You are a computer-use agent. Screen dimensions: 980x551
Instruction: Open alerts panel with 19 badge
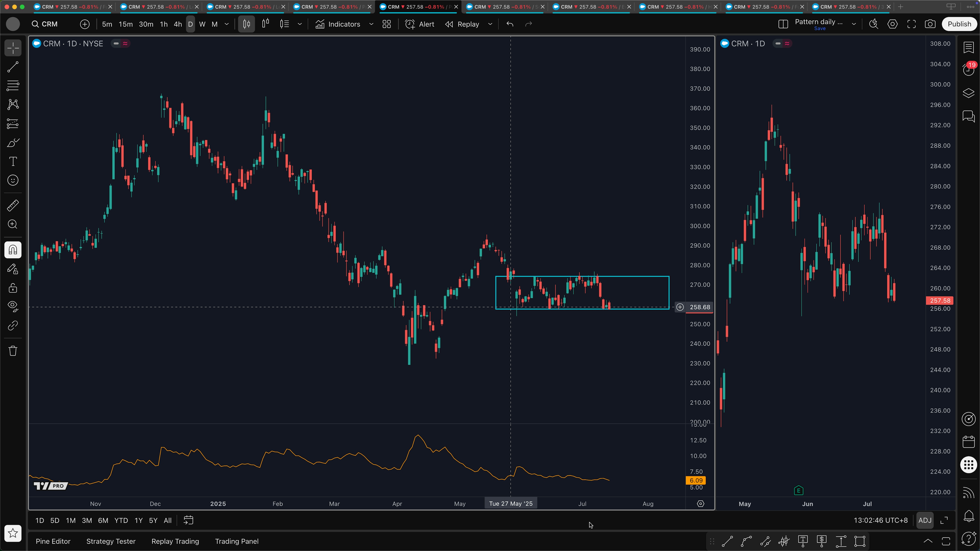(x=969, y=70)
